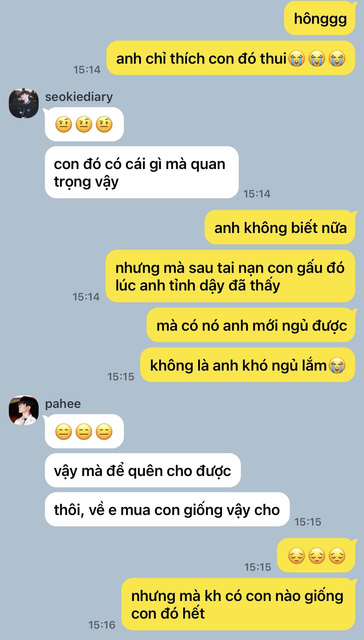This screenshot has height=640, width=364.
Task: Open pahee's profile avatar
Action: 24,410
